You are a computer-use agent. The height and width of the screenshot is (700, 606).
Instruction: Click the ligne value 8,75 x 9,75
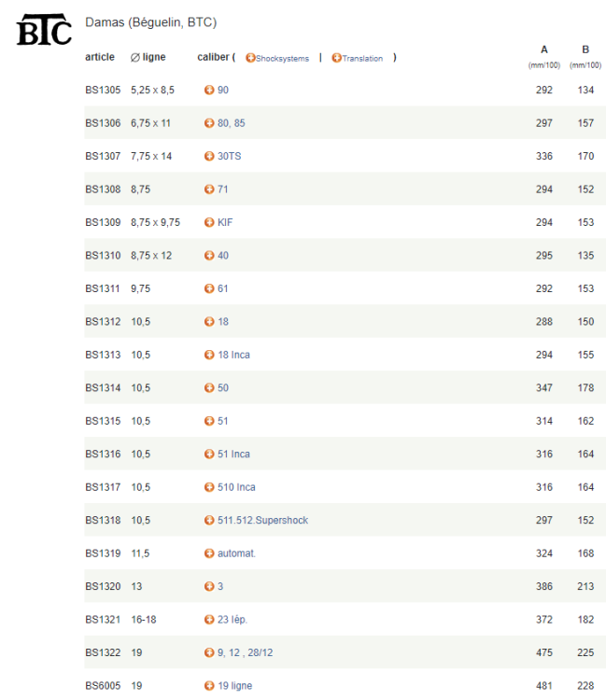pyautogui.click(x=155, y=222)
